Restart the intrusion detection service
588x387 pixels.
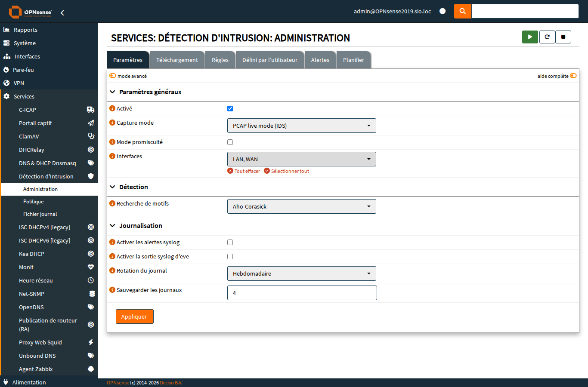pyautogui.click(x=547, y=37)
